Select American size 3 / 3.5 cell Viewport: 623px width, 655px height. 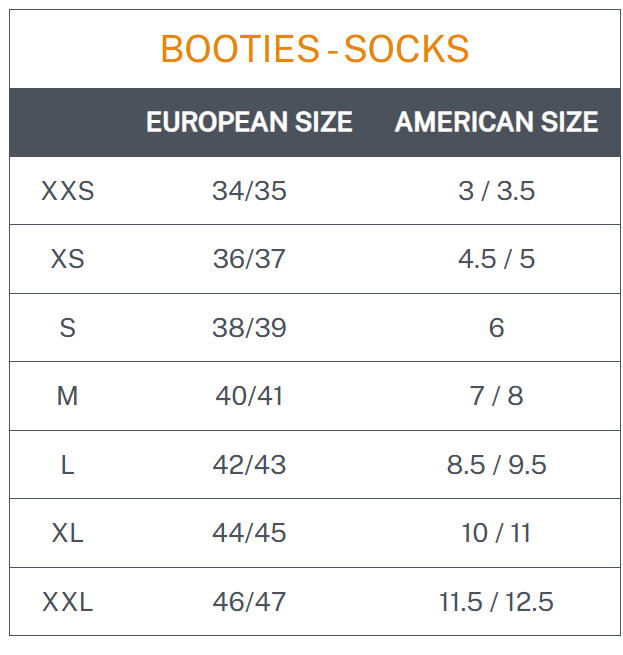coord(496,191)
